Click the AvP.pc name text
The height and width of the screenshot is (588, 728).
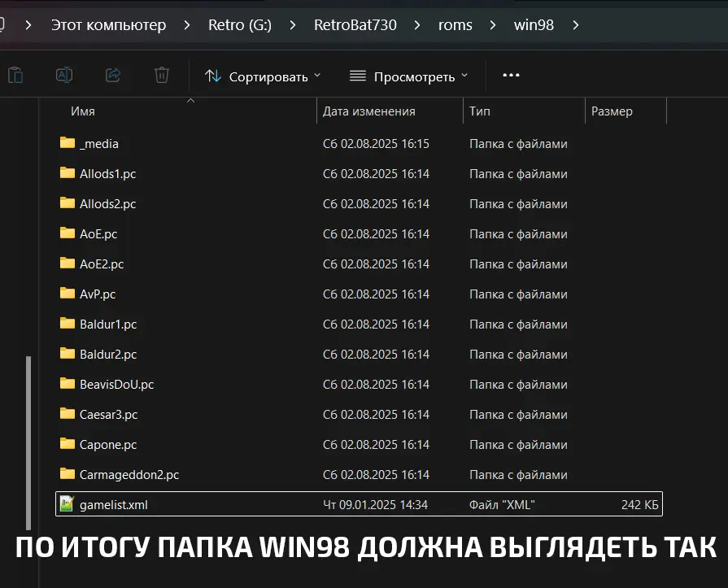98,294
